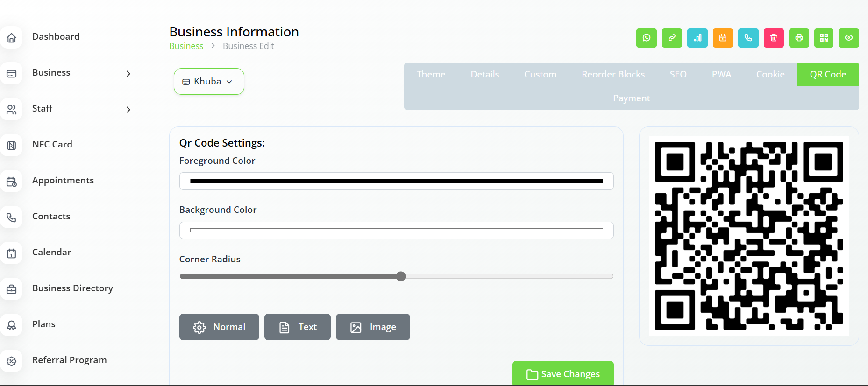This screenshot has height=386, width=868.
Task: Open the Background Color picker
Action: [x=397, y=231]
